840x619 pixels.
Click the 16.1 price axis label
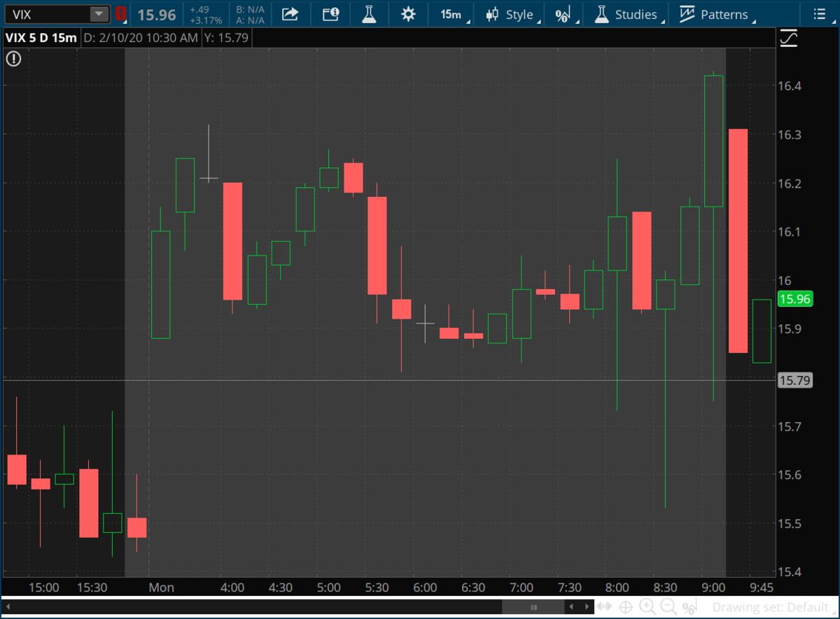(x=791, y=232)
